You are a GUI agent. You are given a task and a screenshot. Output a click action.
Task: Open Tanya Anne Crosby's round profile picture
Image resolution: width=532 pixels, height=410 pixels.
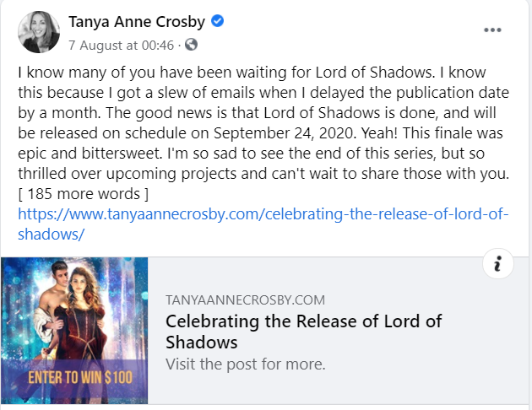click(39, 32)
